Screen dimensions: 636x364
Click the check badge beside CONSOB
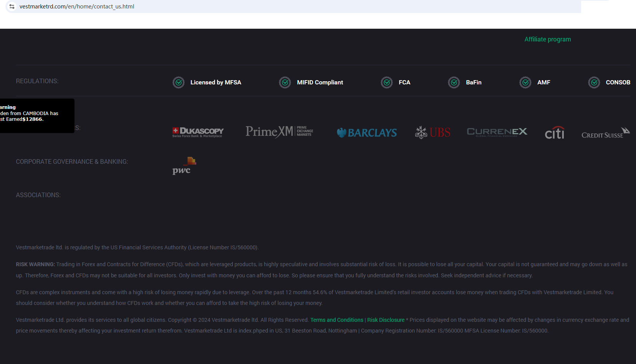click(x=594, y=82)
